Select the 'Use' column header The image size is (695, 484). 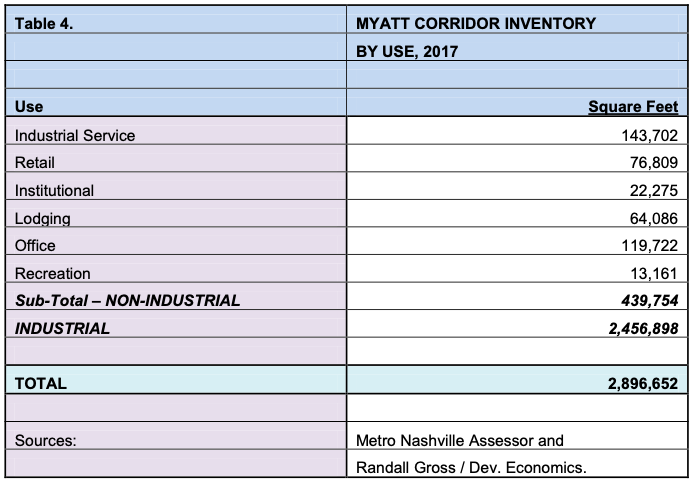pos(29,106)
